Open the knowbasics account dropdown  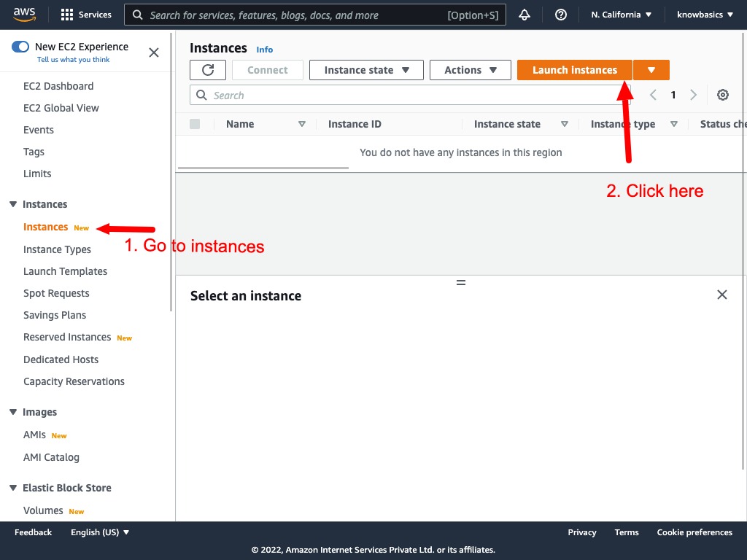click(705, 15)
